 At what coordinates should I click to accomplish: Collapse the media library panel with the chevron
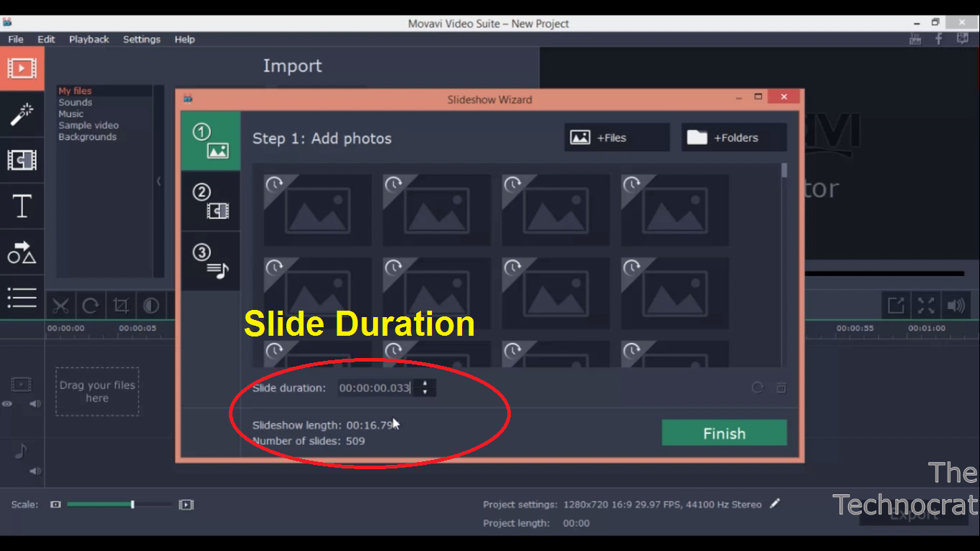coord(159,181)
